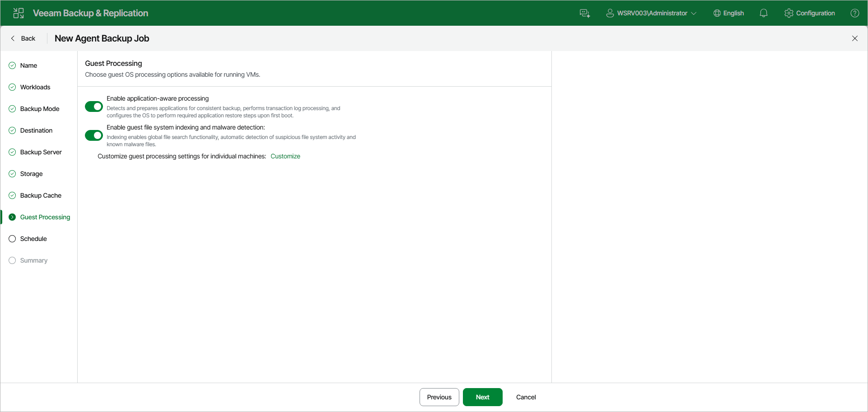This screenshot has width=868, height=412.
Task: Open the remote console icon in header
Action: pyautogui.click(x=585, y=13)
